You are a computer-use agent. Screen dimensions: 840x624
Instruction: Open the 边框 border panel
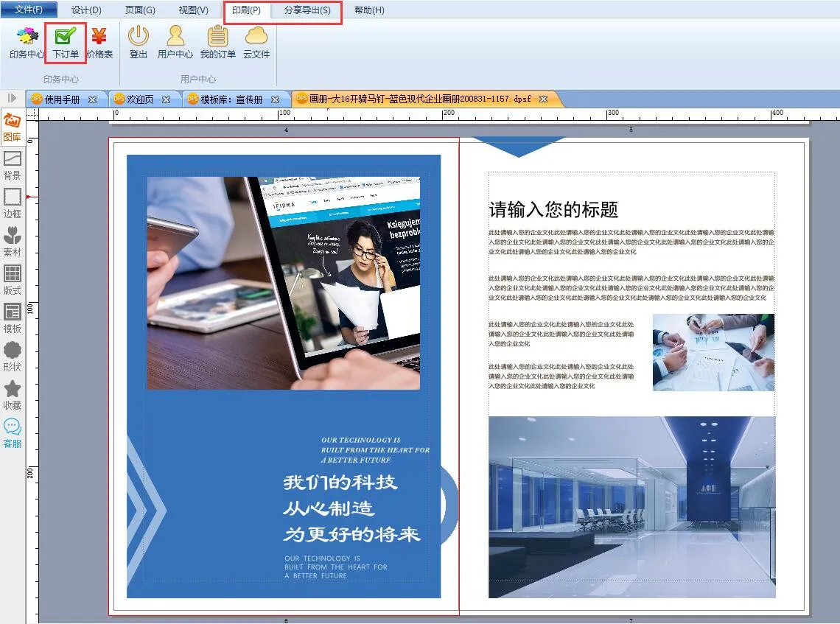[x=13, y=203]
